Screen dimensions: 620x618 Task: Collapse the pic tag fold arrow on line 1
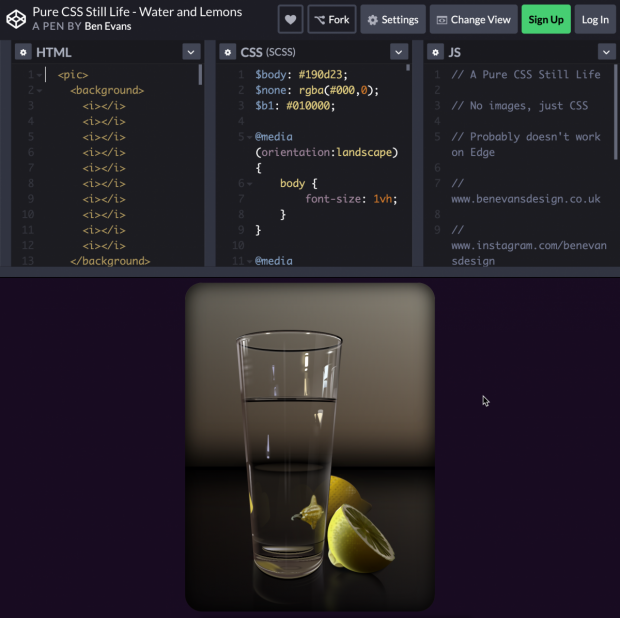(x=39, y=75)
